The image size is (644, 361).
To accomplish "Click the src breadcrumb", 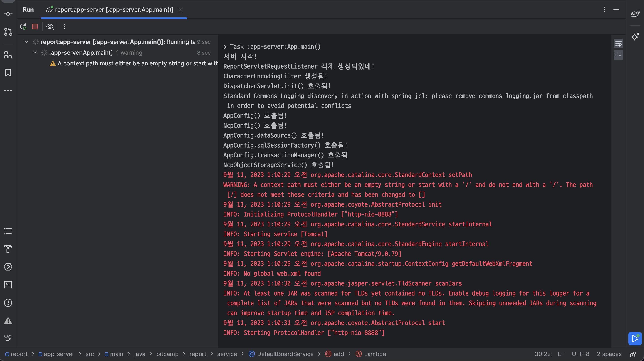I will coord(90,354).
